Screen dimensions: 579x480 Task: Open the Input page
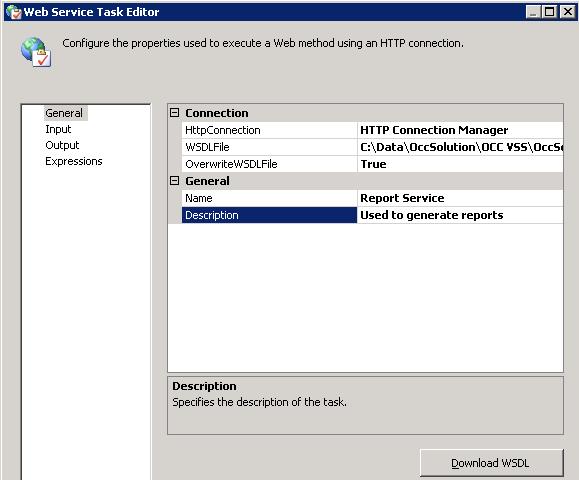[58, 129]
